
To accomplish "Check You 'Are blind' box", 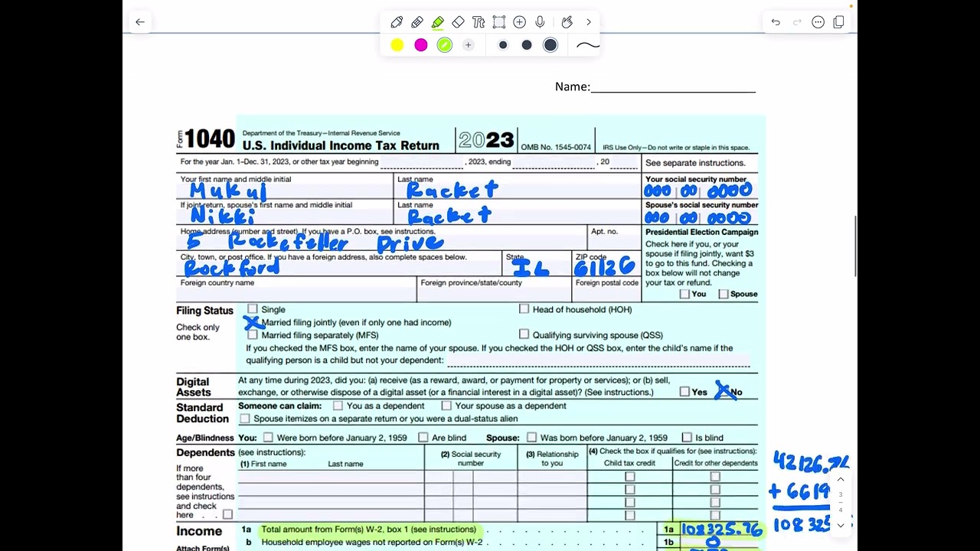I will point(423,438).
